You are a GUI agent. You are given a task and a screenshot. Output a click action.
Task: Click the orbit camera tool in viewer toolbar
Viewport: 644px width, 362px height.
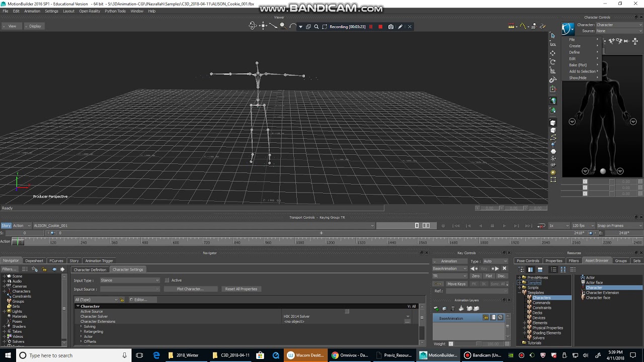click(253, 26)
